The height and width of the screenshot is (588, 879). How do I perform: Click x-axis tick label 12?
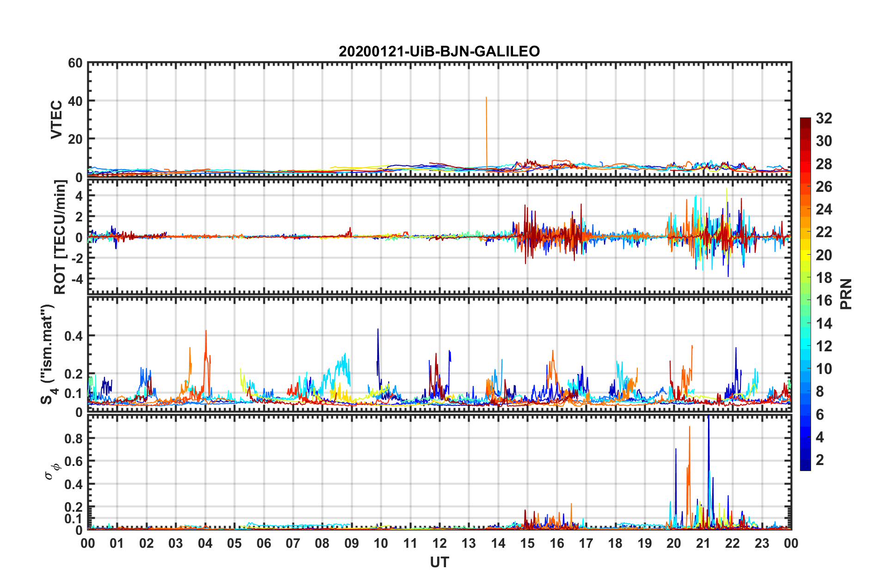point(439,543)
